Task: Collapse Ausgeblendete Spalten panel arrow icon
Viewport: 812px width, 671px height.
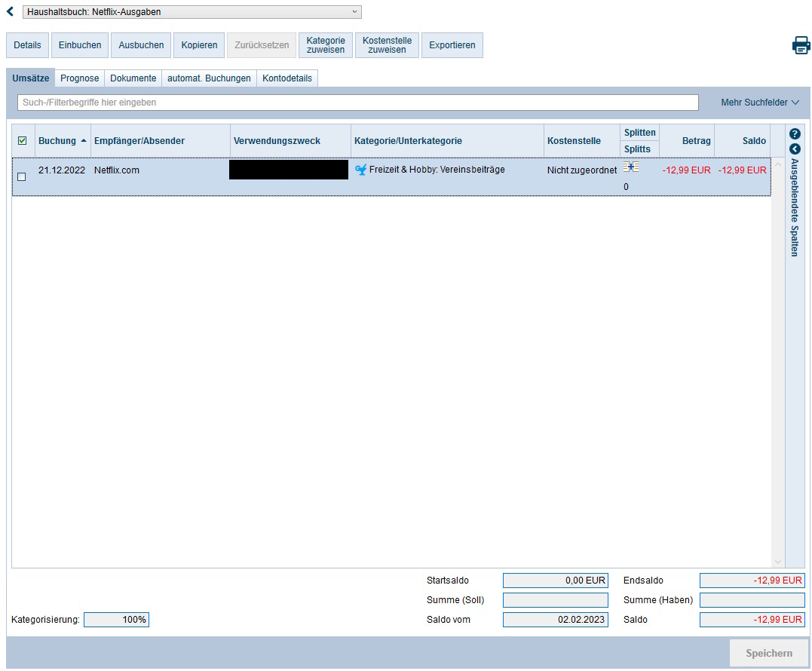Action: [x=794, y=149]
